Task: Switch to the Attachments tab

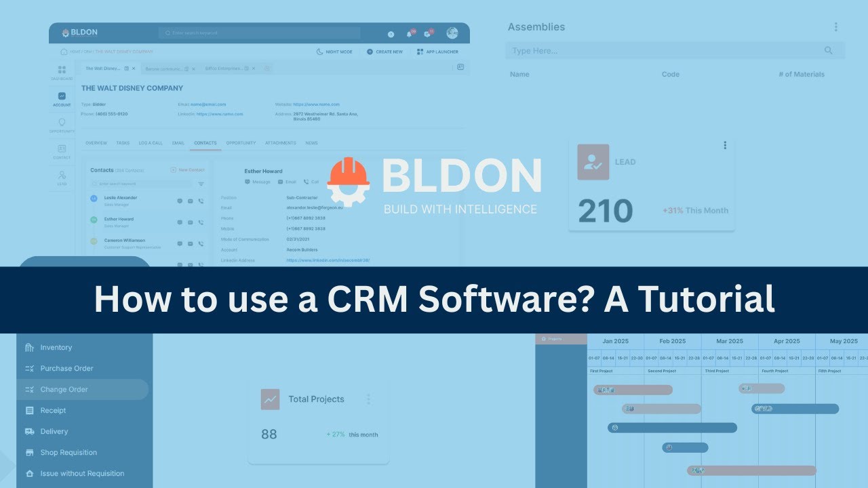Action: [x=281, y=143]
